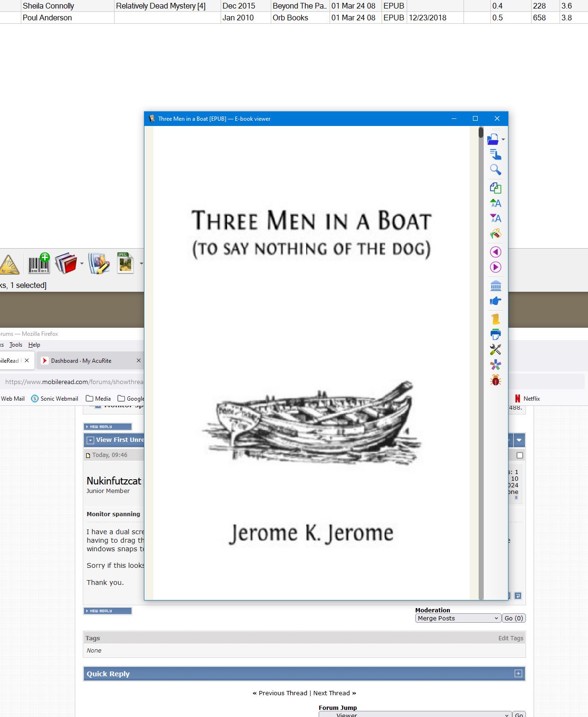
Task: Go back with the purple left arrow
Action: click(x=496, y=252)
